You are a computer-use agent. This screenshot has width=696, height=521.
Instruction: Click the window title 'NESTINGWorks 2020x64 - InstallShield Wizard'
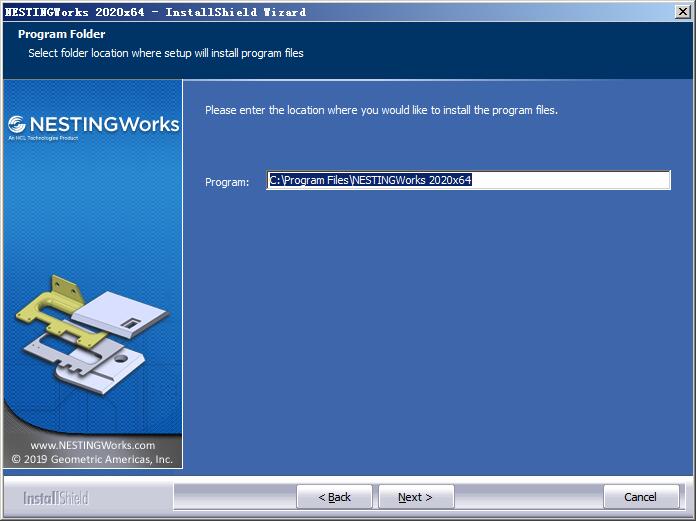tap(155, 12)
